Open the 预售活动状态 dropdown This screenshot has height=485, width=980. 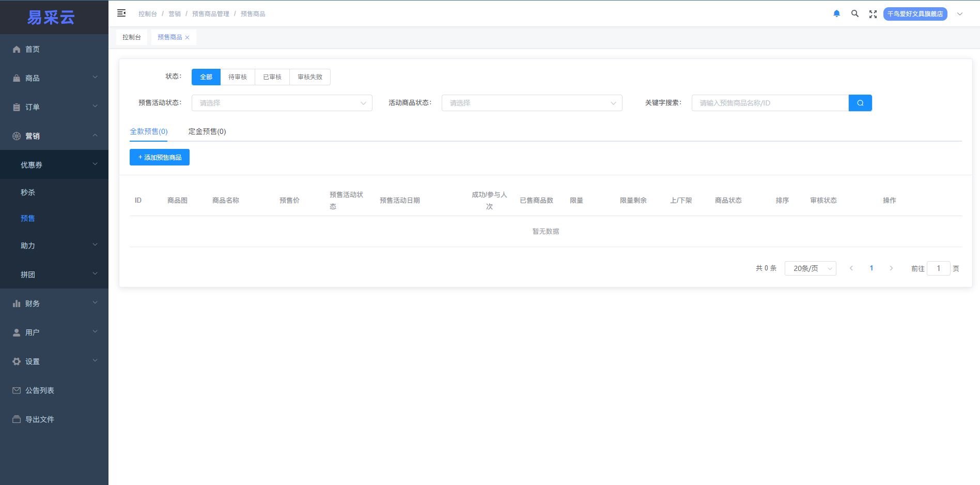[282, 102]
